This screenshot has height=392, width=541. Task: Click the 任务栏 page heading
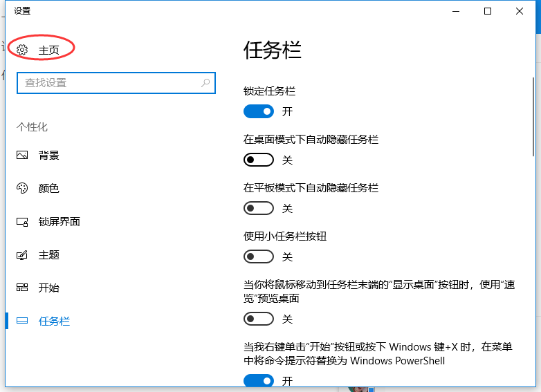click(x=273, y=50)
